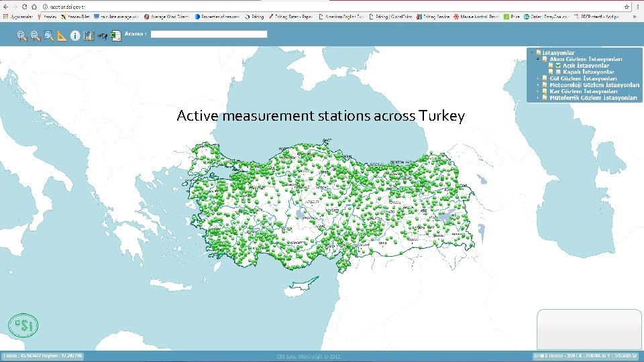Select Açık İstasyonlar tree label

pyautogui.click(x=586, y=66)
